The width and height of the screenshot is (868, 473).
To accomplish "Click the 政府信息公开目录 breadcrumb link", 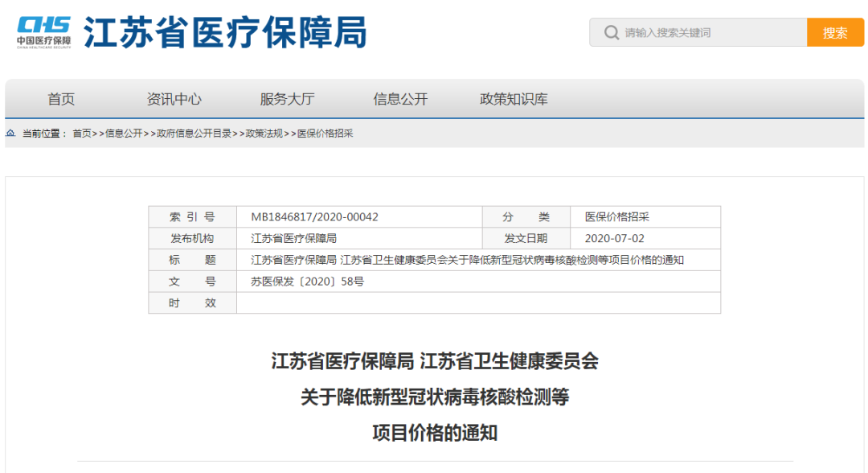I will tap(197, 132).
